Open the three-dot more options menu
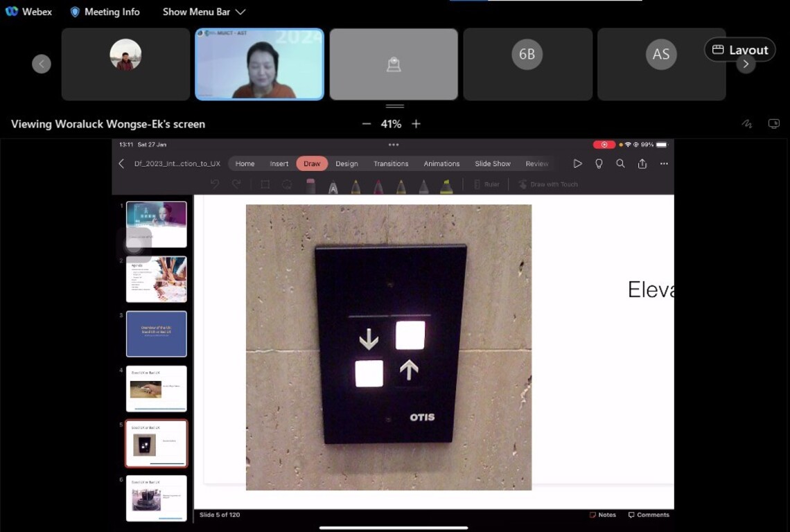The height and width of the screenshot is (532, 790). 664,163
